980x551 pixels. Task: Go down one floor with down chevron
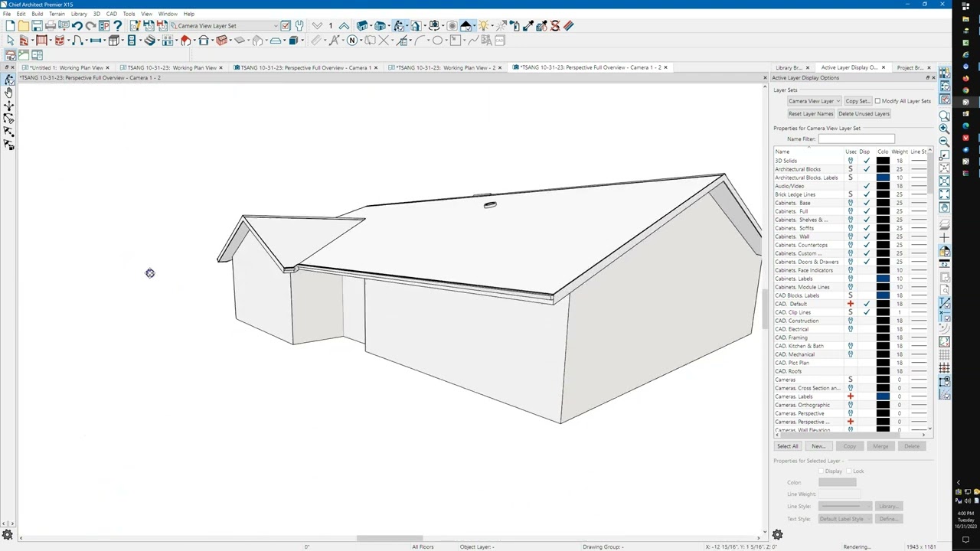317,25
